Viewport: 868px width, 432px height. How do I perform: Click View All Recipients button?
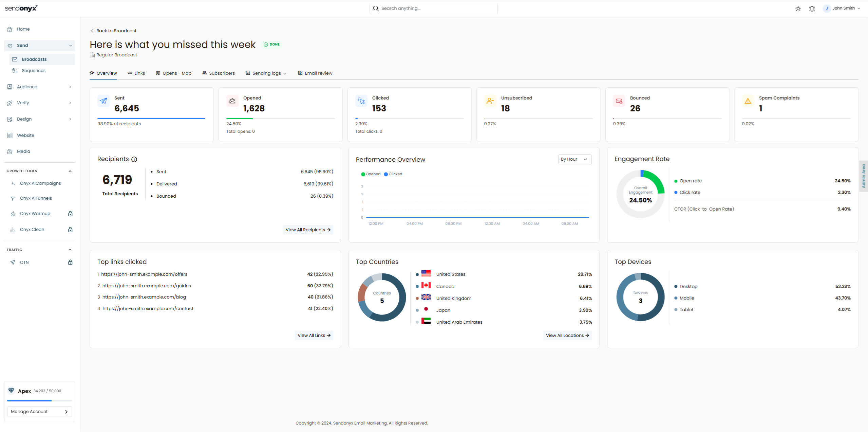point(308,230)
